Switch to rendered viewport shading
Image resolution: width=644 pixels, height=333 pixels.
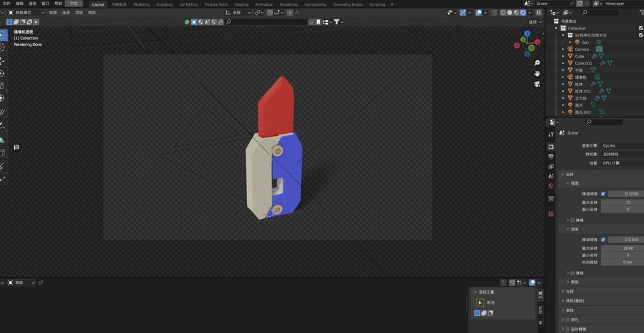(x=523, y=13)
